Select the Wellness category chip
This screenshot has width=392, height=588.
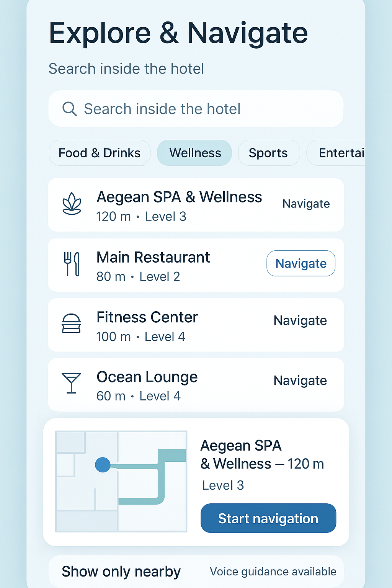coord(195,153)
